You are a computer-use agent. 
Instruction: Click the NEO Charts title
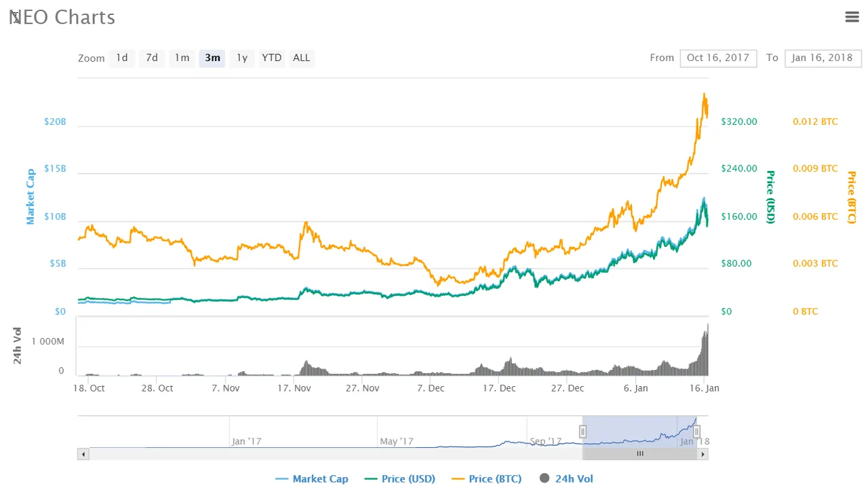click(x=62, y=17)
